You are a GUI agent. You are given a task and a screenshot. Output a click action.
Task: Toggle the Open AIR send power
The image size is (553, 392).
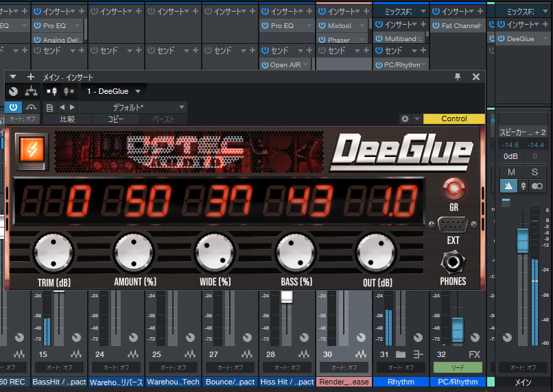pyautogui.click(x=265, y=65)
